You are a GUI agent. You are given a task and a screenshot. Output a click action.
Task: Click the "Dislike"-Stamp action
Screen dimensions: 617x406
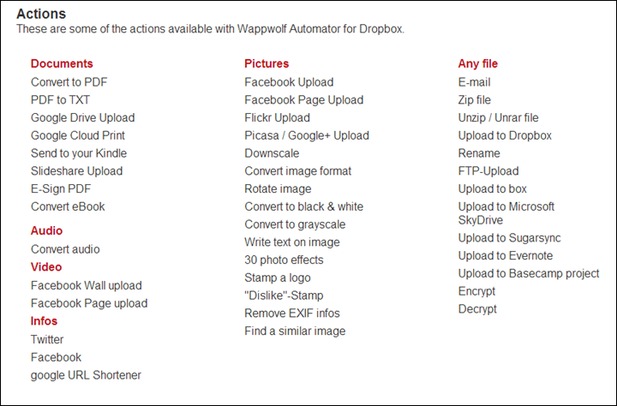(x=284, y=295)
